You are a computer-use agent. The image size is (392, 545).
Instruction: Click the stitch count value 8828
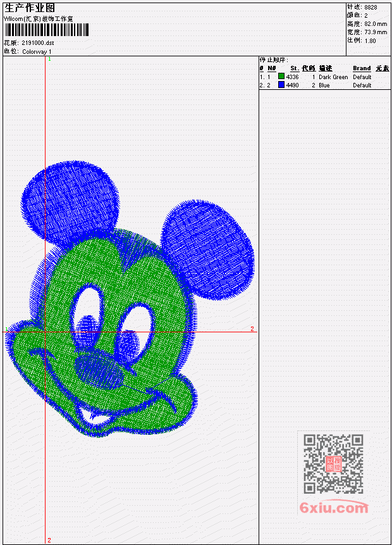point(371,7)
